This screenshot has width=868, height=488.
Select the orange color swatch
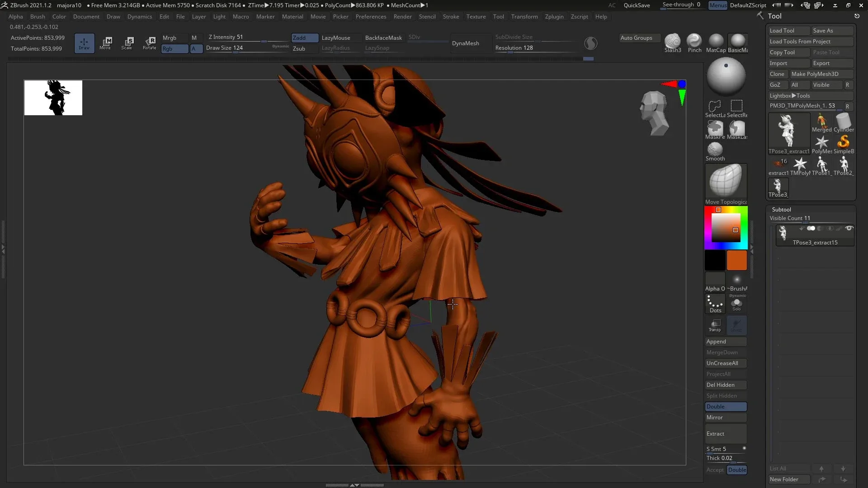737,260
